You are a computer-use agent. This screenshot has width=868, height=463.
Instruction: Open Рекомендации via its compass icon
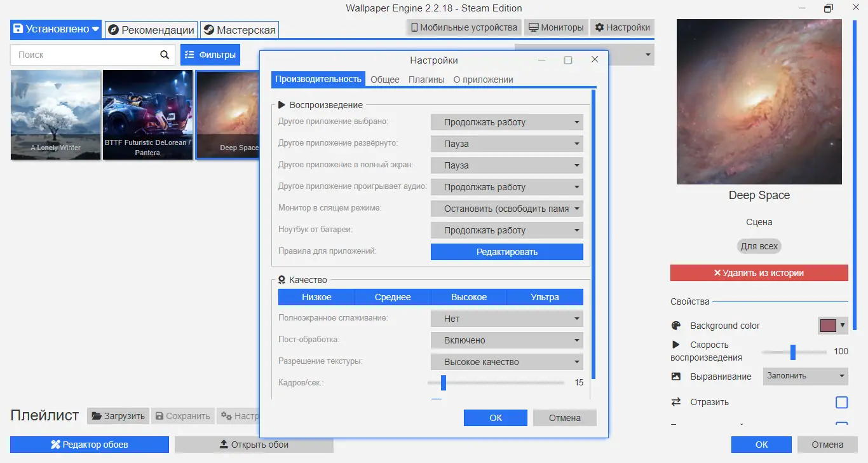113,30
